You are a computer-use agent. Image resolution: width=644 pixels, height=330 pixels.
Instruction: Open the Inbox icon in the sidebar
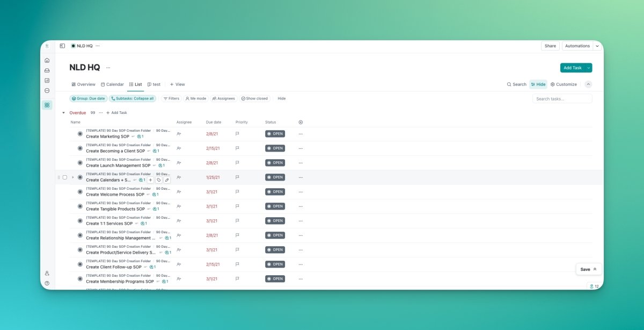pos(47,70)
